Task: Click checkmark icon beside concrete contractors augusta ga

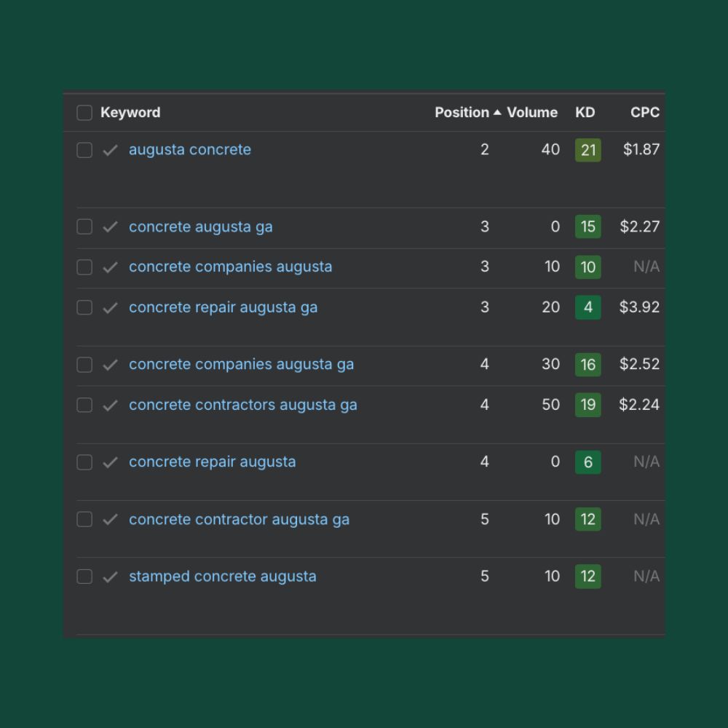Action: [x=110, y=405]
